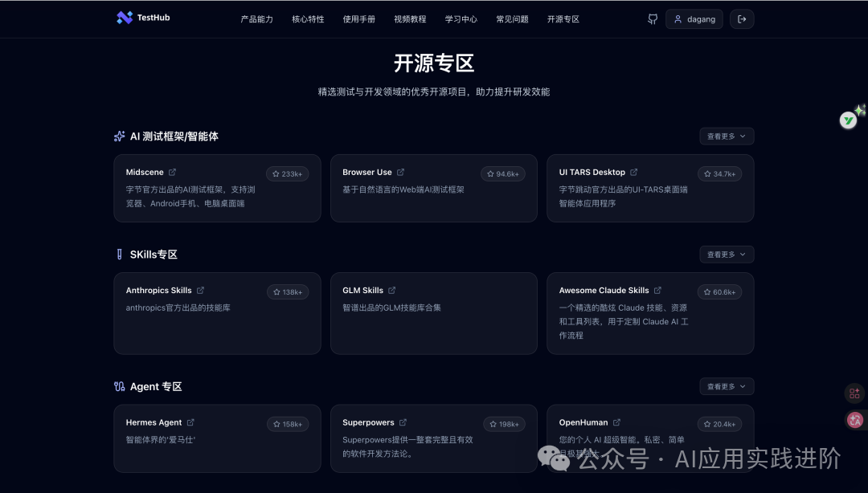This screenshot has width=868, height=493.
Task: Open OpenHuman external link icon
Action: (616, 422)
